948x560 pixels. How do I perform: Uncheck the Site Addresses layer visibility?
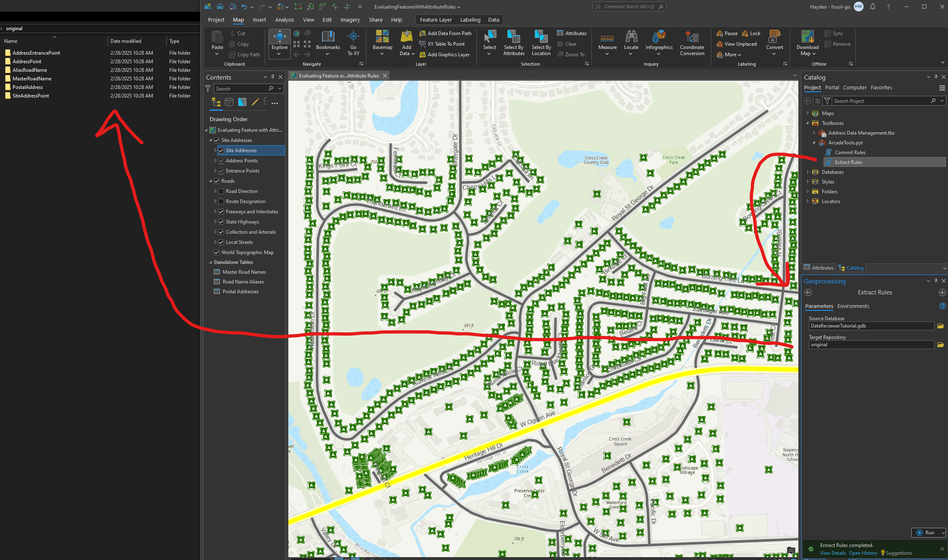click(221, 150)
